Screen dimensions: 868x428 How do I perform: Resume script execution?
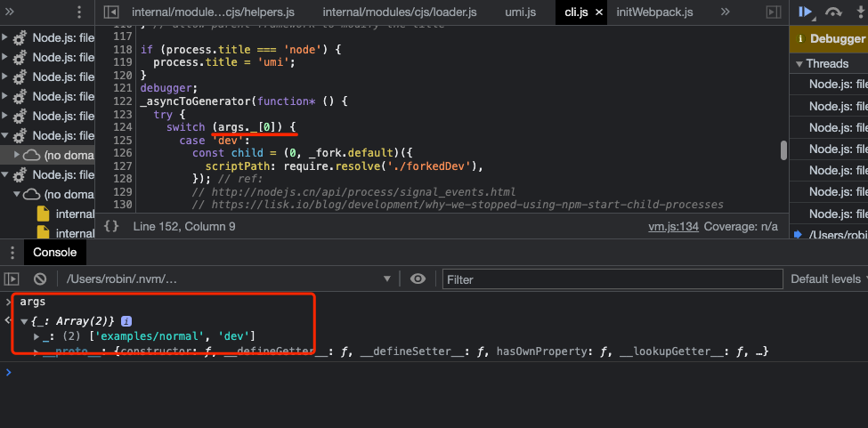tap(806, 12)
